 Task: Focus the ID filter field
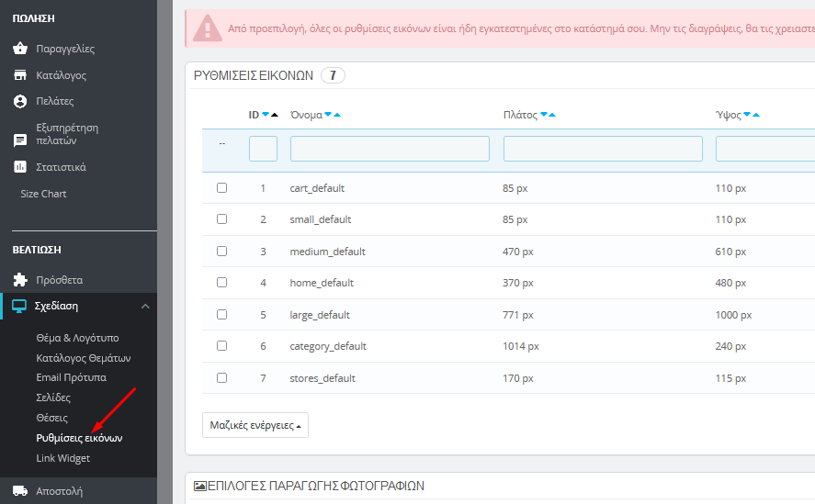click(x=263, y=149)
